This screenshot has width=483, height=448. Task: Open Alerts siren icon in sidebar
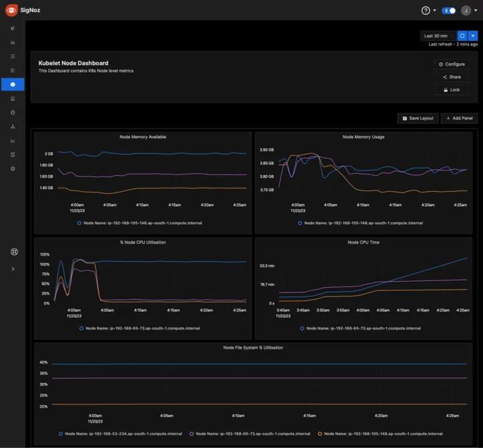coord(13,99)
